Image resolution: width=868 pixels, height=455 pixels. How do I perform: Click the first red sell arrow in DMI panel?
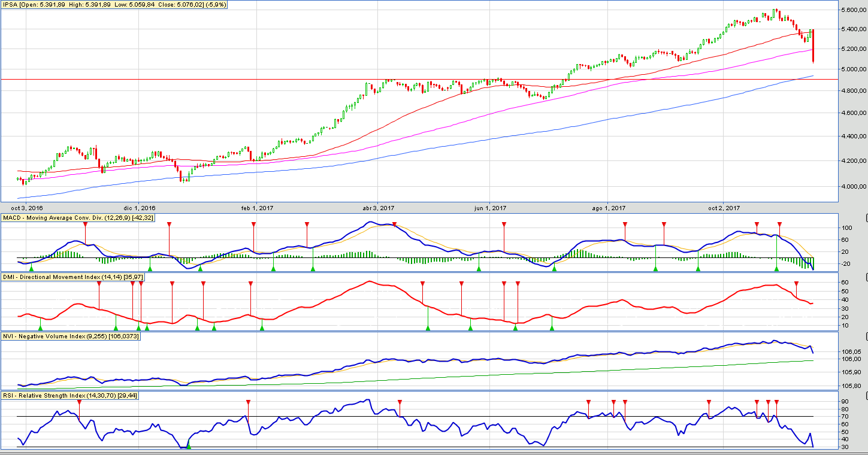[x=99, y=284]
